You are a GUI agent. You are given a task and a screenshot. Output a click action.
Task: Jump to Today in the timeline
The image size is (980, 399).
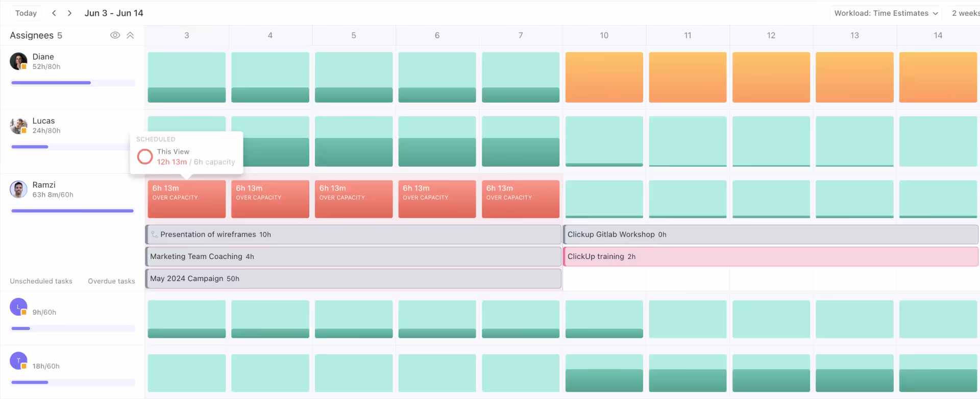(x=26, y=13)
